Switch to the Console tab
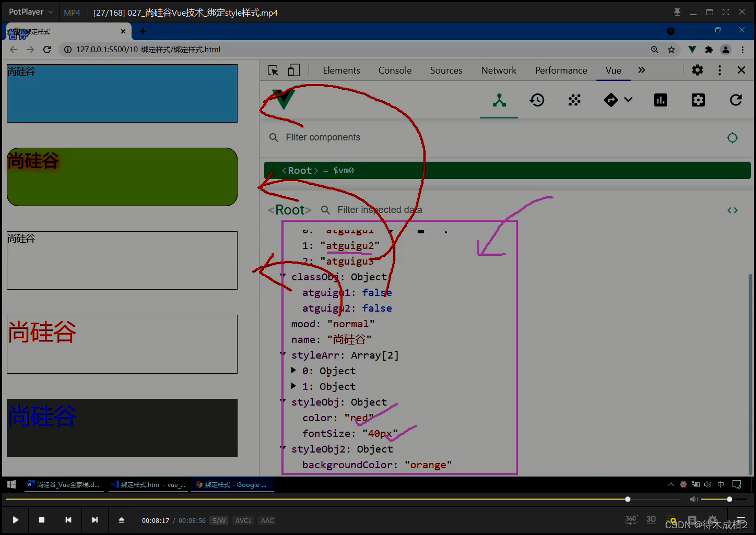 395,70
